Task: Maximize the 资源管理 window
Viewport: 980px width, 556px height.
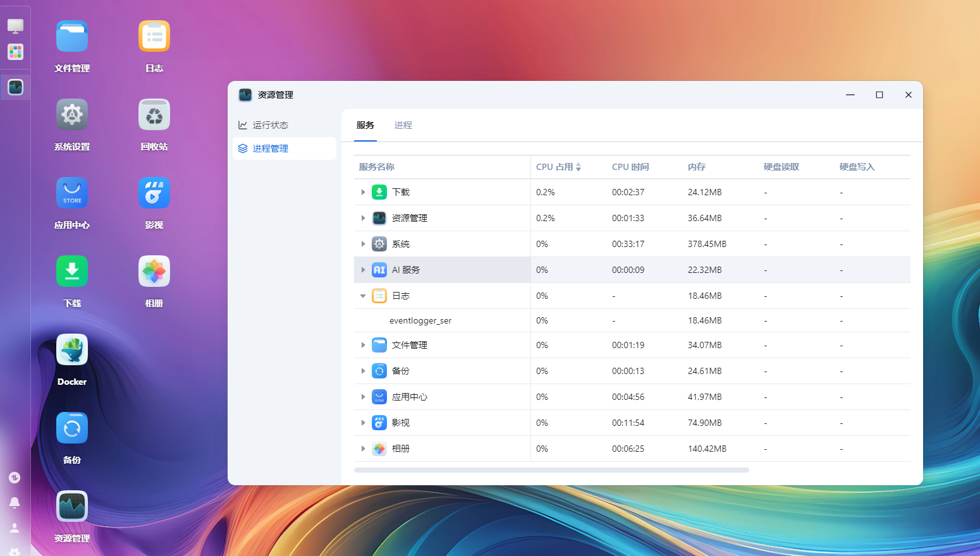Action: point(879,95)
